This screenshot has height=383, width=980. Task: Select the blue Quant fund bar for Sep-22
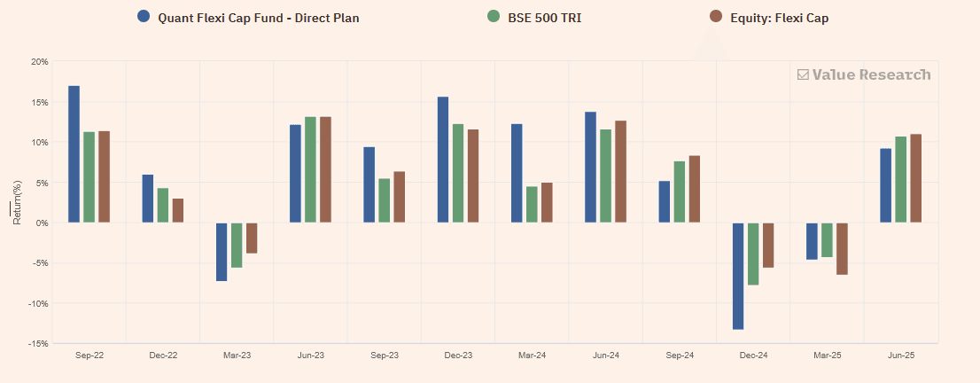pos(74,154)
